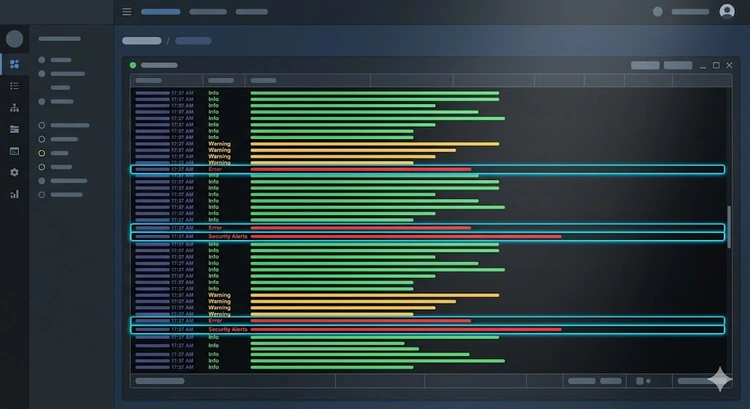This screenshot has width=750, height=409.
Task: Open the settings gear icon in the left rail
Action: pyautogui.click(x=14, y=172)
